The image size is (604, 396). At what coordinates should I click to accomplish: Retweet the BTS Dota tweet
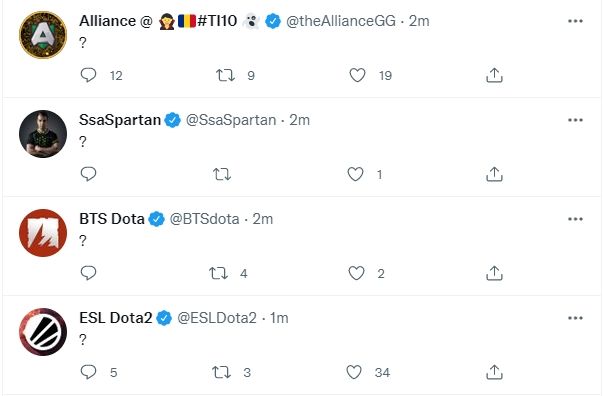[x=218, y=273]
